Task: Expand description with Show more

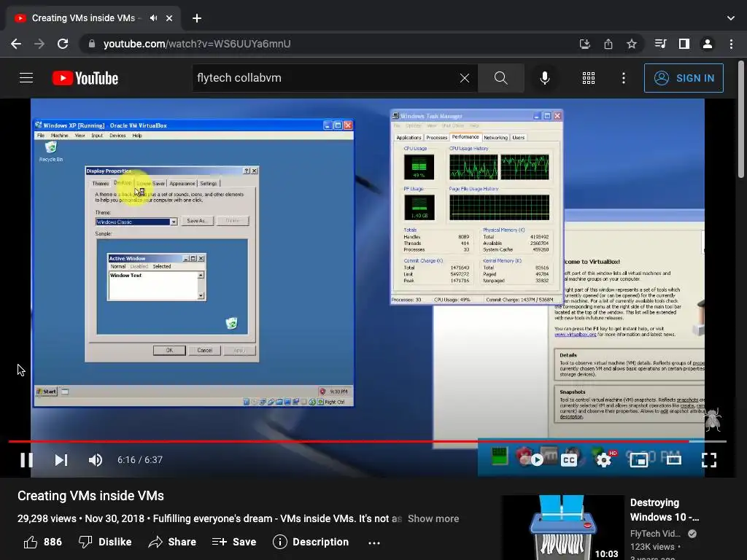Action: pos(433,518)
